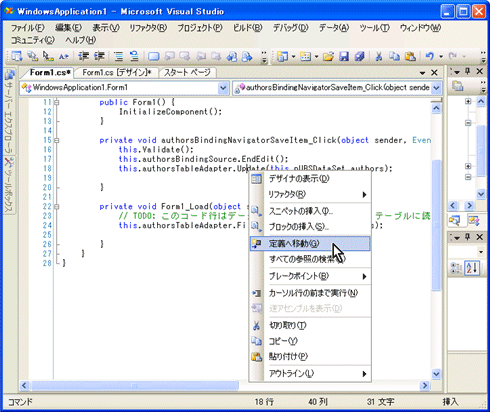Pin the lower properties panel

point(468,237)
